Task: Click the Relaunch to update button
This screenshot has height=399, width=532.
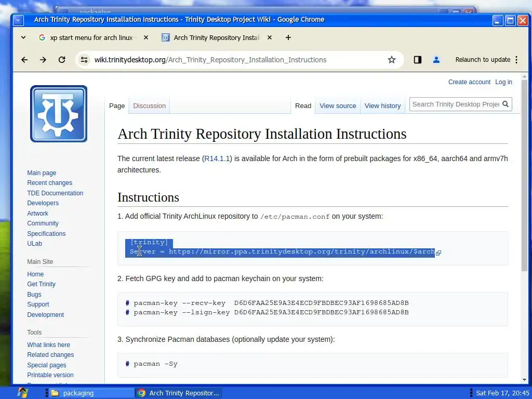Action: [x=483, y=60]
